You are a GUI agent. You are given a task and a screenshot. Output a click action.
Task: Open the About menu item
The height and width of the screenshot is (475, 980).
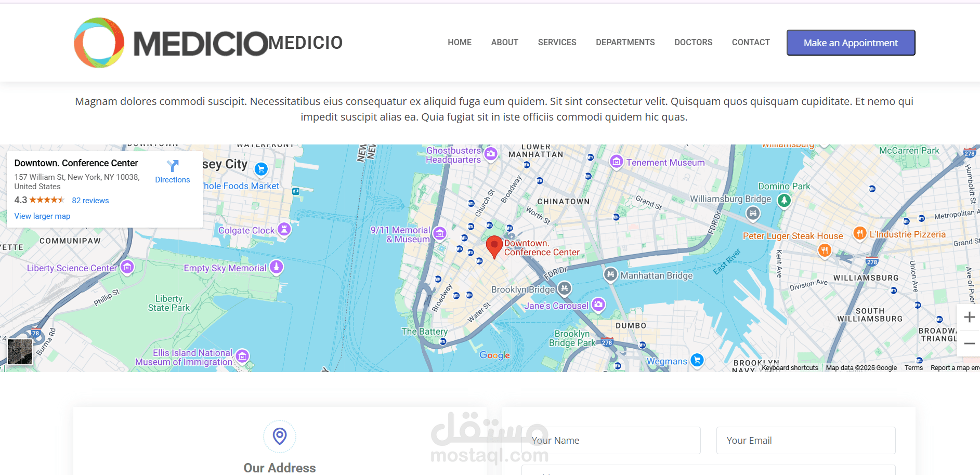[505, 42]
